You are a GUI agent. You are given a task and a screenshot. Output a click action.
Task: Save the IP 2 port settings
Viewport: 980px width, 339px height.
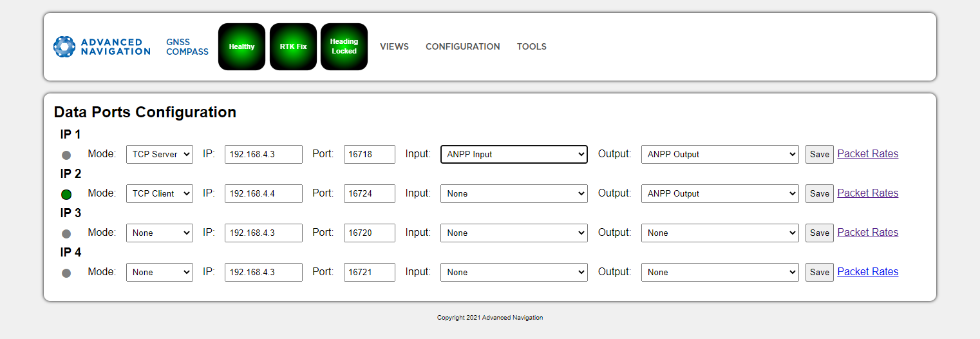point(820,193)
